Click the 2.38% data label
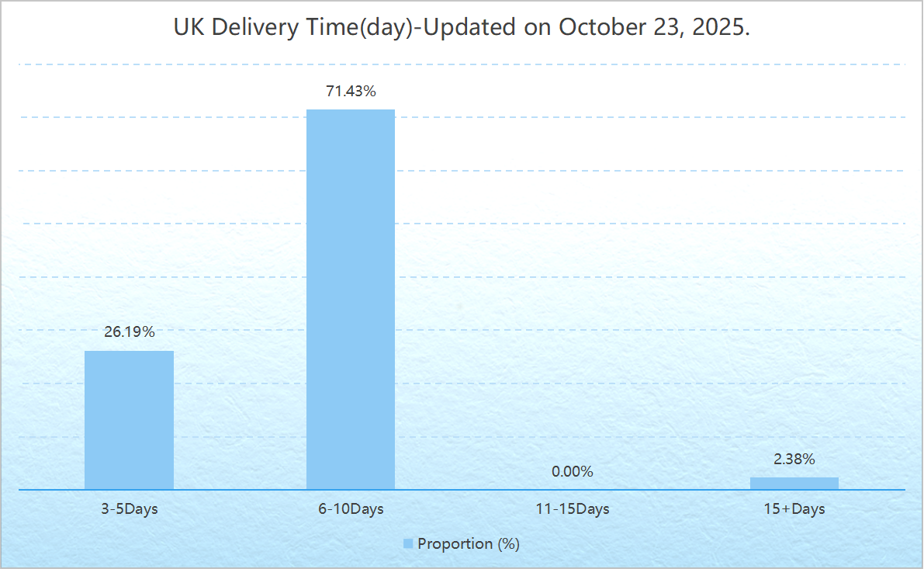 (x=794, y=460)
